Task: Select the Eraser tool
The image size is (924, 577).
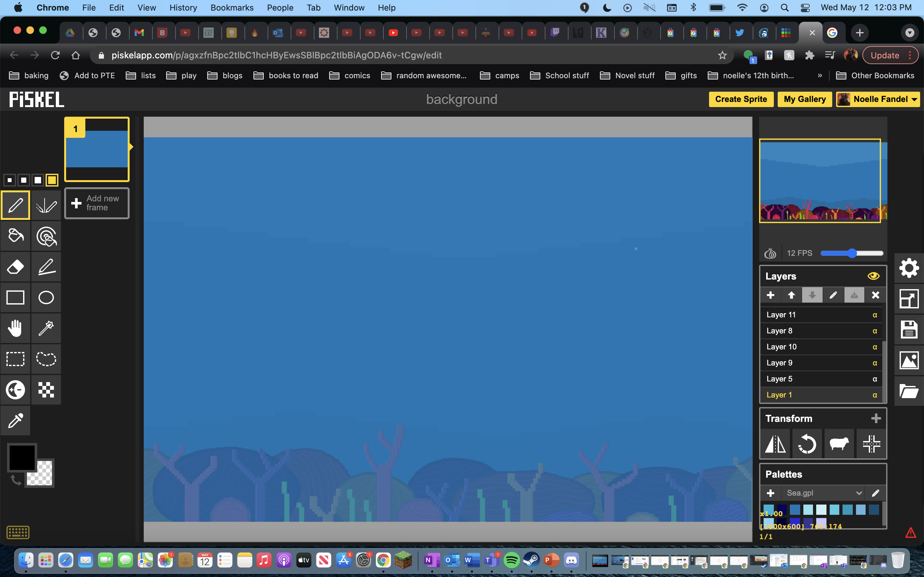Action: (x=15, y=267)
